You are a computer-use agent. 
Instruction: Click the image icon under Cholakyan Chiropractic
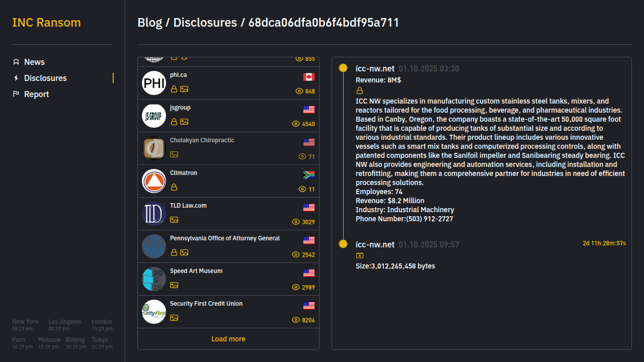(x=174, y=154)
